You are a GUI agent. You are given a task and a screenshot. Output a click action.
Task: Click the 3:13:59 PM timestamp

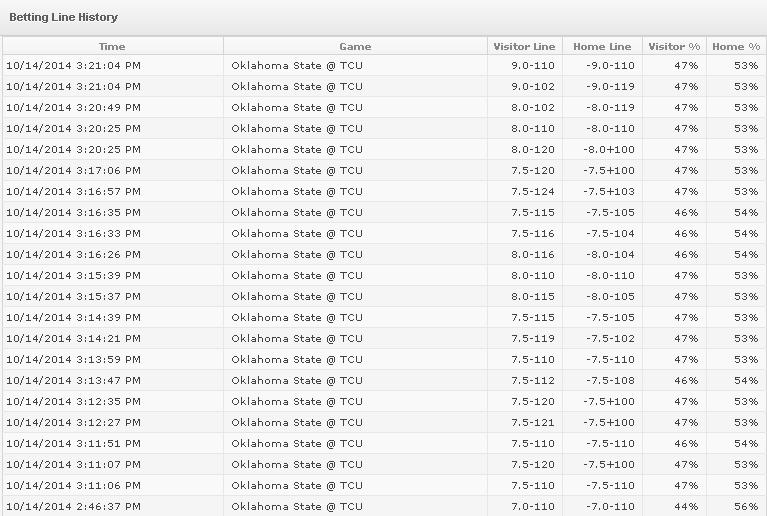coord(73,360)
